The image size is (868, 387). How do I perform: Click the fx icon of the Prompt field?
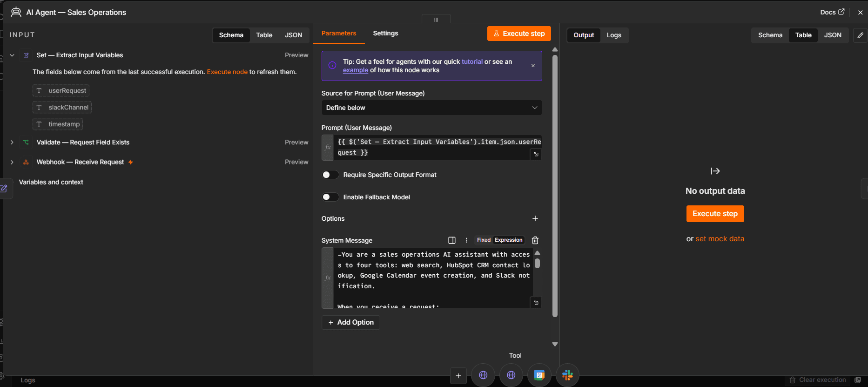328,147
